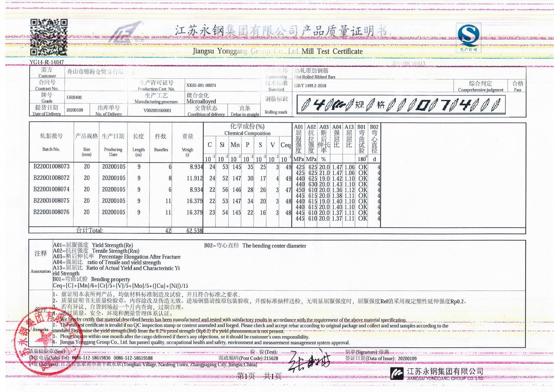The width and height of the screenshot is (554, 392).
Task: Click the page indicator 第1页 共1页
Action: [259, 376]
